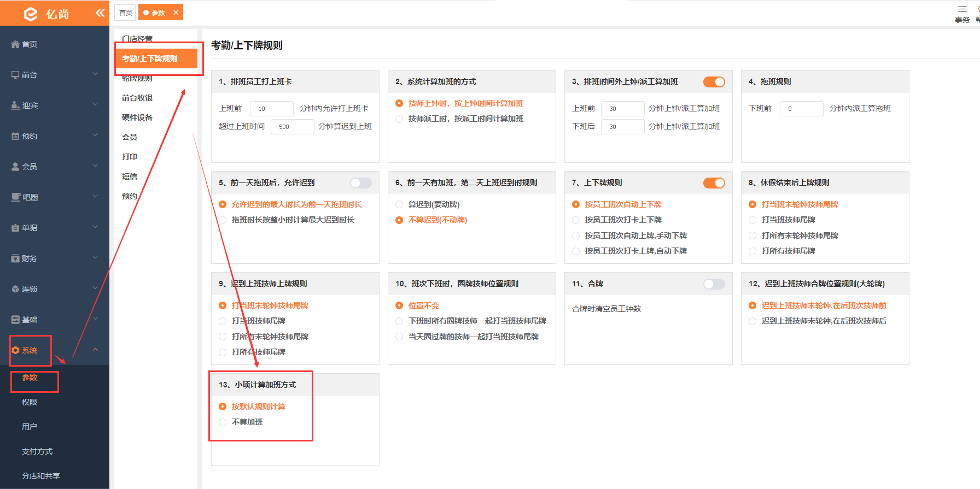Enable the 合牌 toggle switch
This screenshot has height=489, width=980.
coord(714,284)
